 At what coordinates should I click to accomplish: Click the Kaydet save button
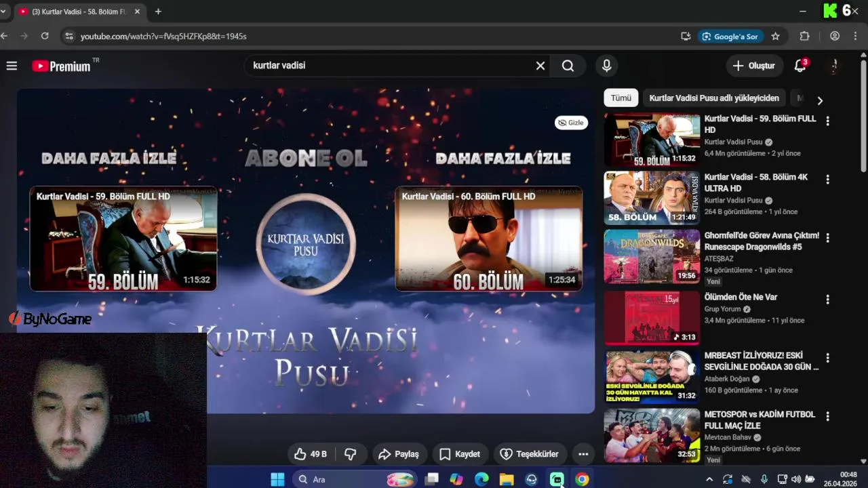[459, 454]
